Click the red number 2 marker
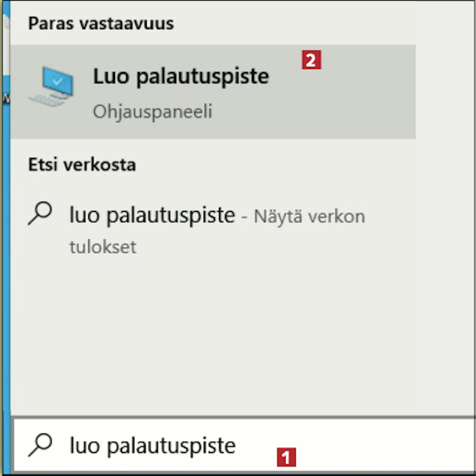Screen dimensions: 476x476 point(311,60)
